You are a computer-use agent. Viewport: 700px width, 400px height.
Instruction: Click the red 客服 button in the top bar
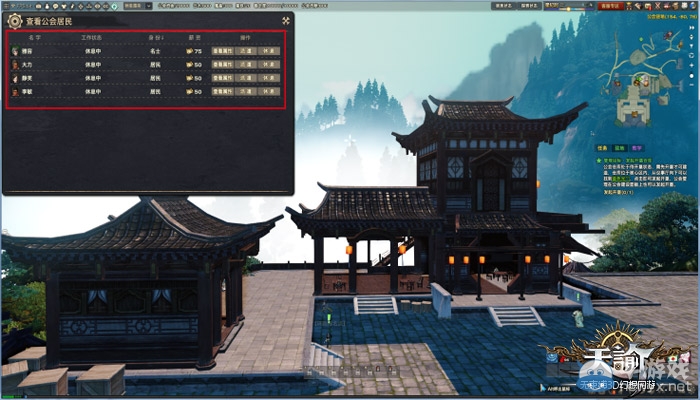coord(610,6)
